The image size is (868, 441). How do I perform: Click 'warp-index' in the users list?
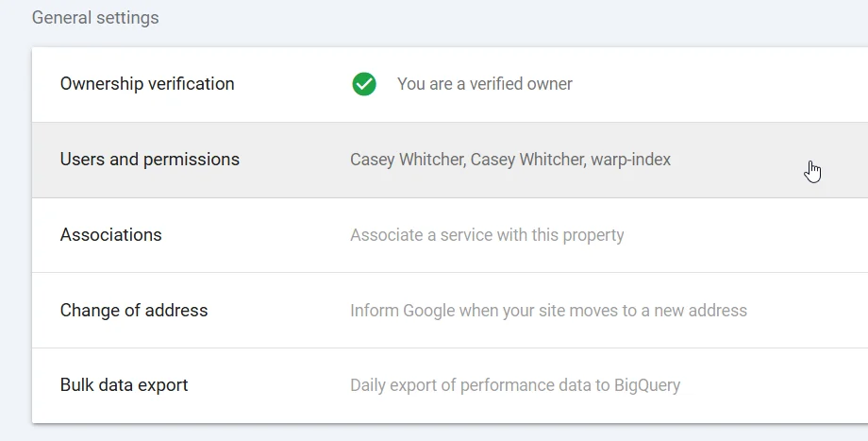click(630, 160)
